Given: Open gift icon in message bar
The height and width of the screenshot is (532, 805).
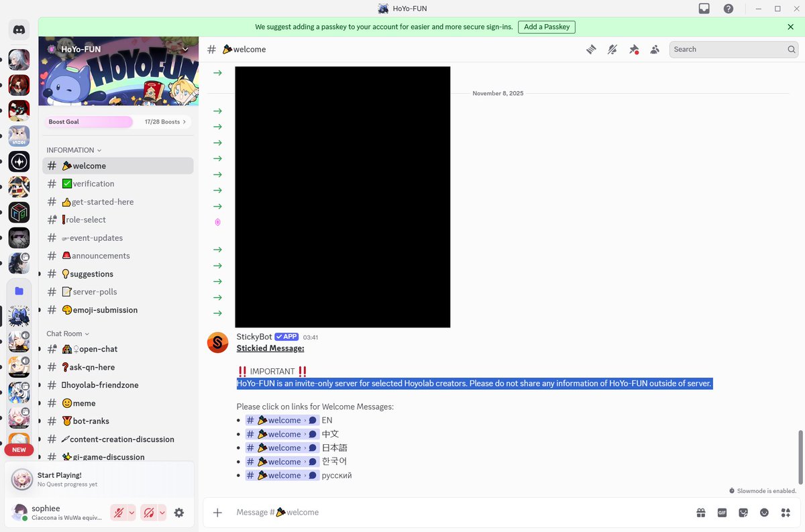Looking at the screenshot, I should 700,513.
